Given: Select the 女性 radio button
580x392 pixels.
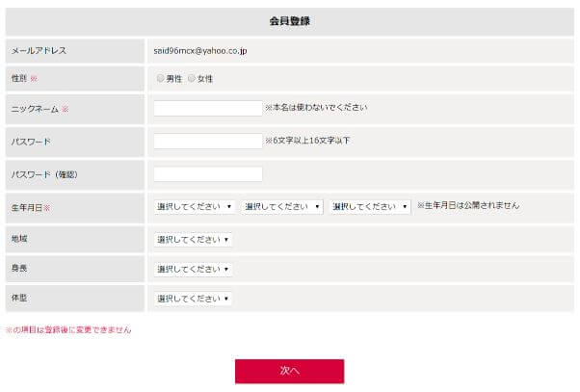Looking at the screenshot, I should [x=192, y=78].
